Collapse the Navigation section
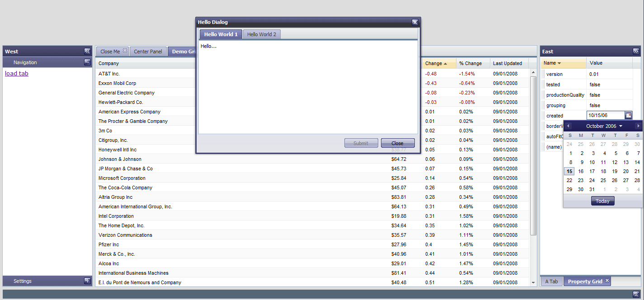The image size is (644, 300). point(87,62)
